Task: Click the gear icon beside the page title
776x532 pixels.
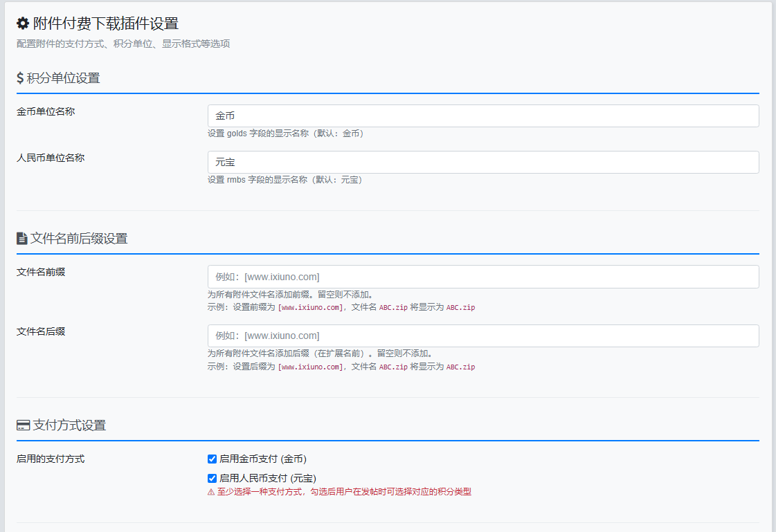Action: [x=23, y=24]
